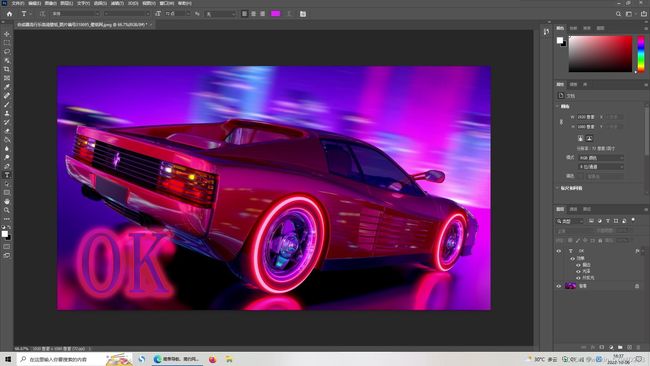Select the Horizontal Type tool

(7, 175)
